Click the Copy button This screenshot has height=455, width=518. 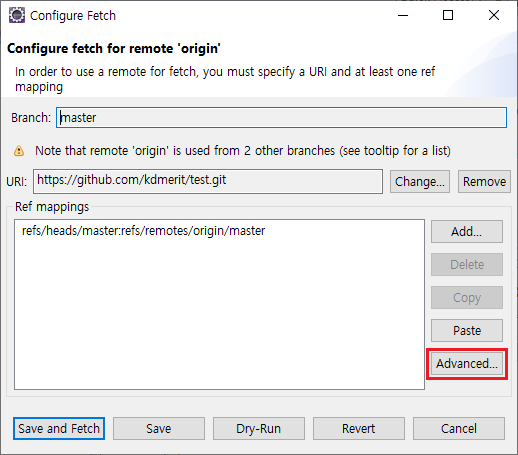click(x=467, y=298)
